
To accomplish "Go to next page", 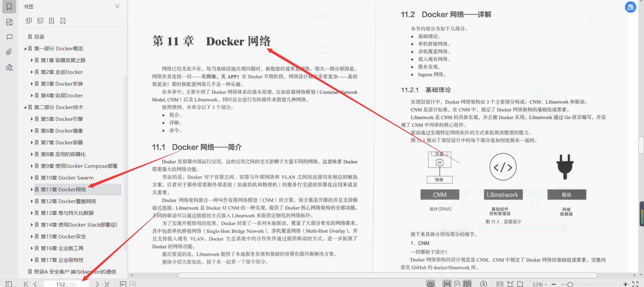I will coord(97,284).
